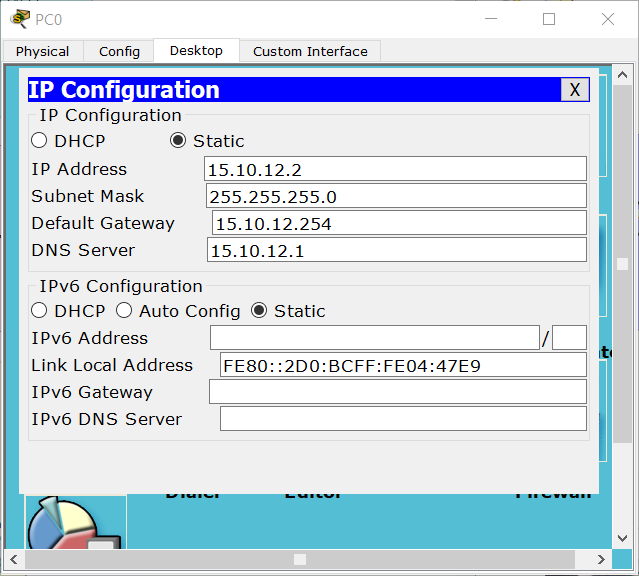Open the pie chart desktop application icon
The width and height of the screenshot is (639, 576).
[x=76, y=523]
